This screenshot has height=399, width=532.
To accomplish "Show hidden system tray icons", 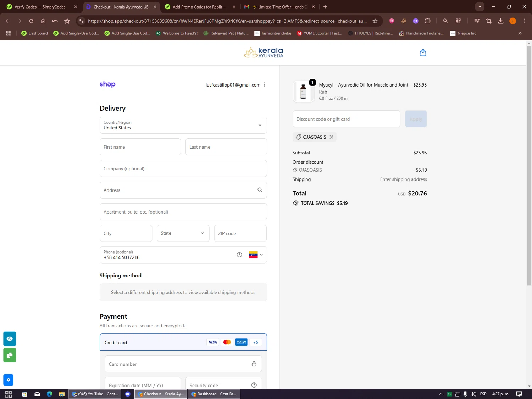I will click(441, 394).
